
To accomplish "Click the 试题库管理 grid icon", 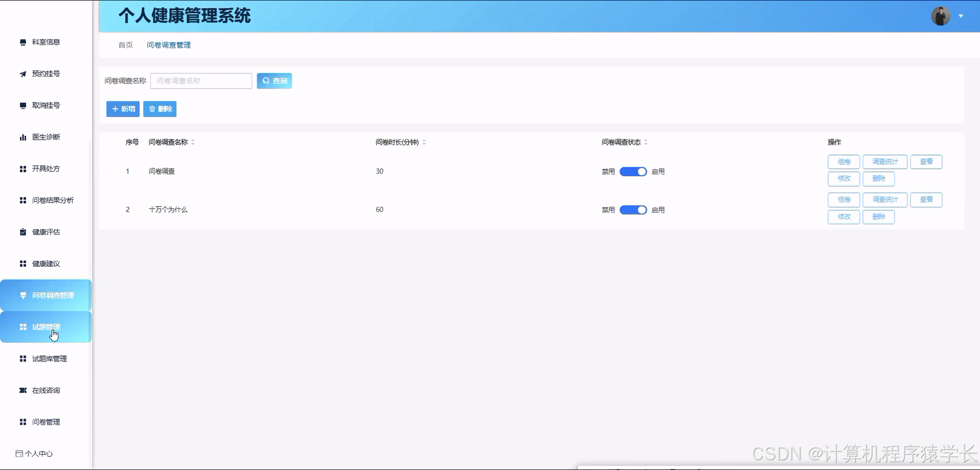I will [23, 359].
